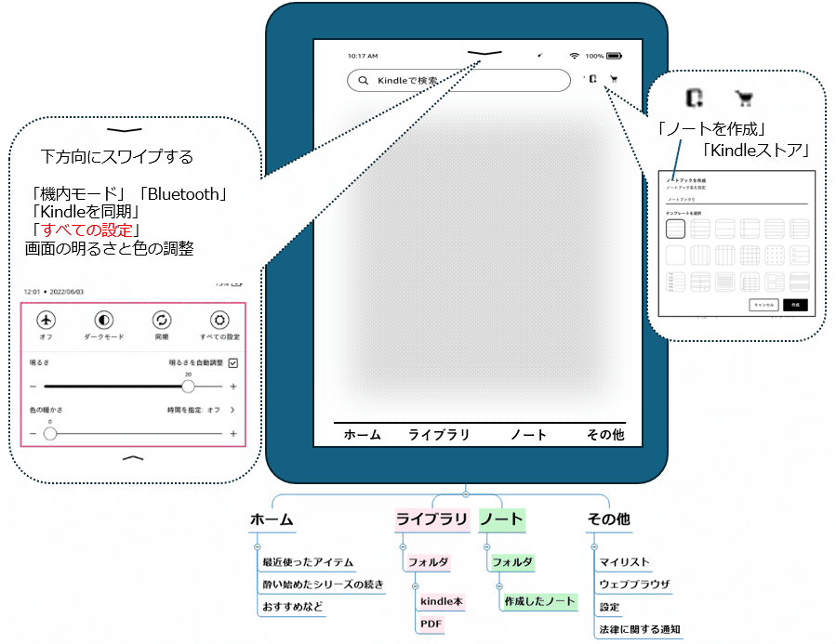Select the blank notebook template

point(675,256)
